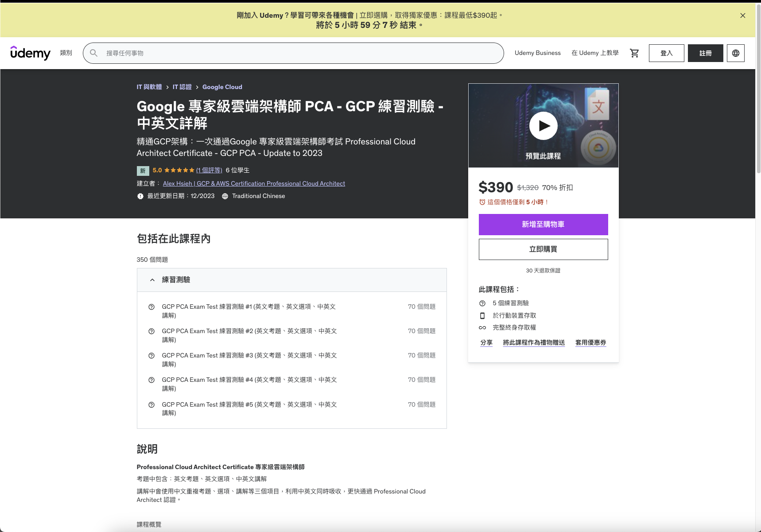Click 70 個問題 for Exam Test #1
Screen dimensions: 761x532
click(x=422, y=307)
